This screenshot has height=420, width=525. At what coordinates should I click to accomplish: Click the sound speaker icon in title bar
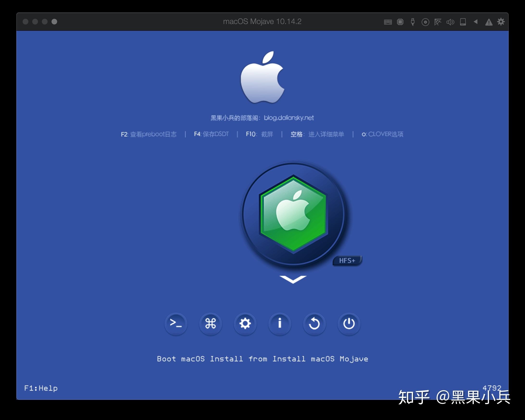[450, 22]
